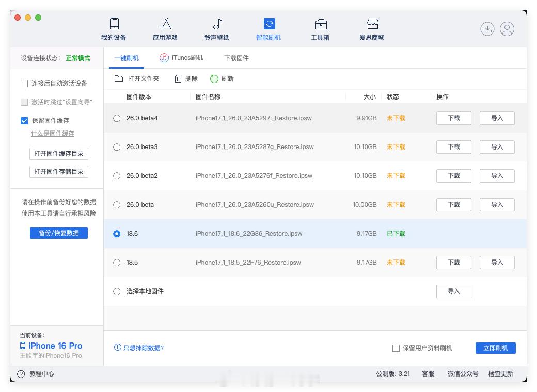Viewport: 537px width, 392px height.
Task: Click iPhone17,1_18.5_22F76_Restore.ipsw file name
Action: (x=248, y=263)
